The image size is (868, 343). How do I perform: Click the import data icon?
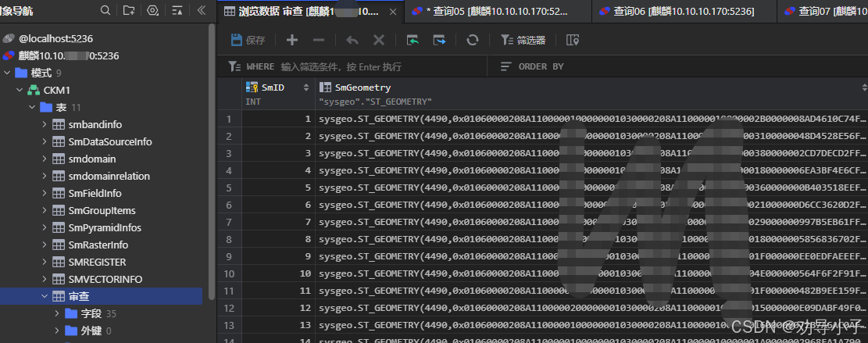(x=413, y=40)
